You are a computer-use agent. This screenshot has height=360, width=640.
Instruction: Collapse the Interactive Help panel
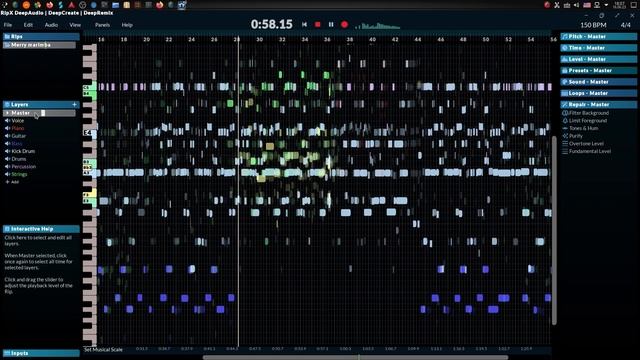(x=41, y=229)
